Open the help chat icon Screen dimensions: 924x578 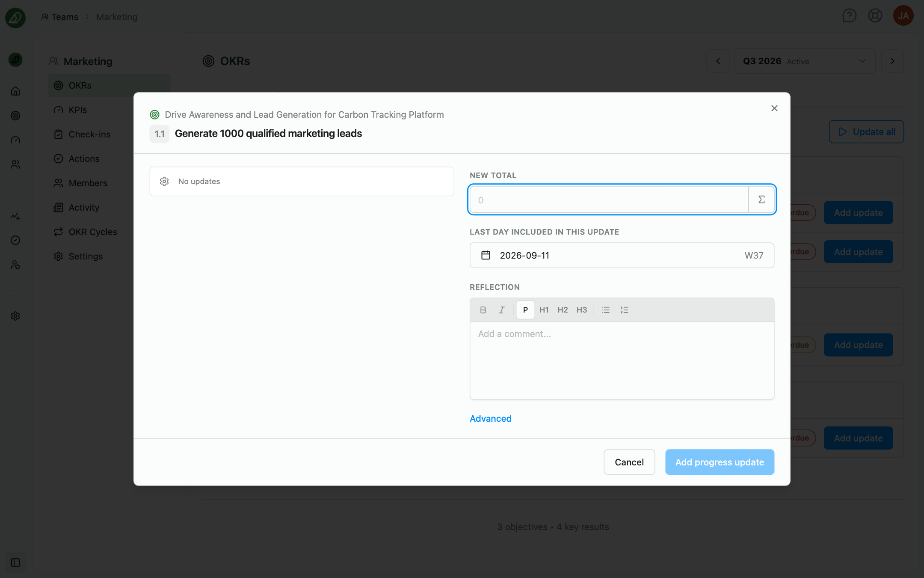[x=849, y=16]
